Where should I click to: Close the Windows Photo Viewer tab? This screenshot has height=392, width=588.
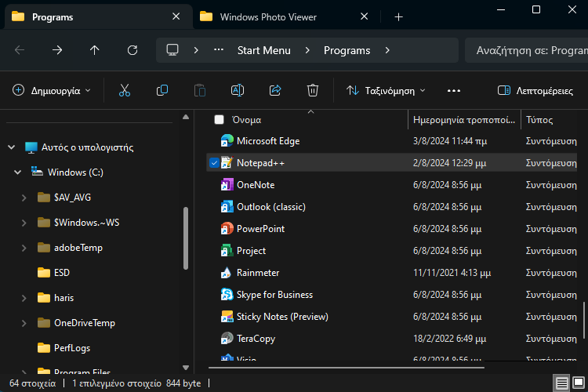pyautogui.click(x=364, y=16)
